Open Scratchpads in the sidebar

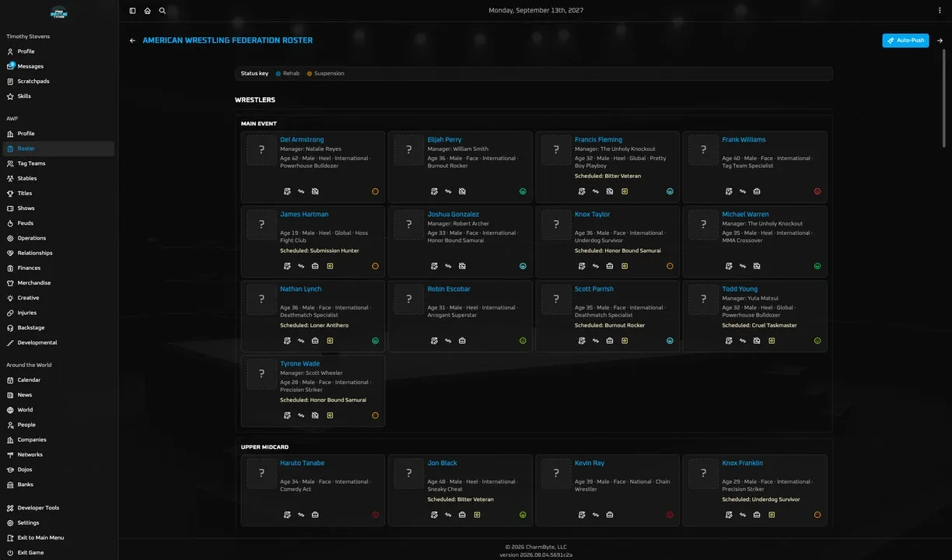tap(58, 81)
